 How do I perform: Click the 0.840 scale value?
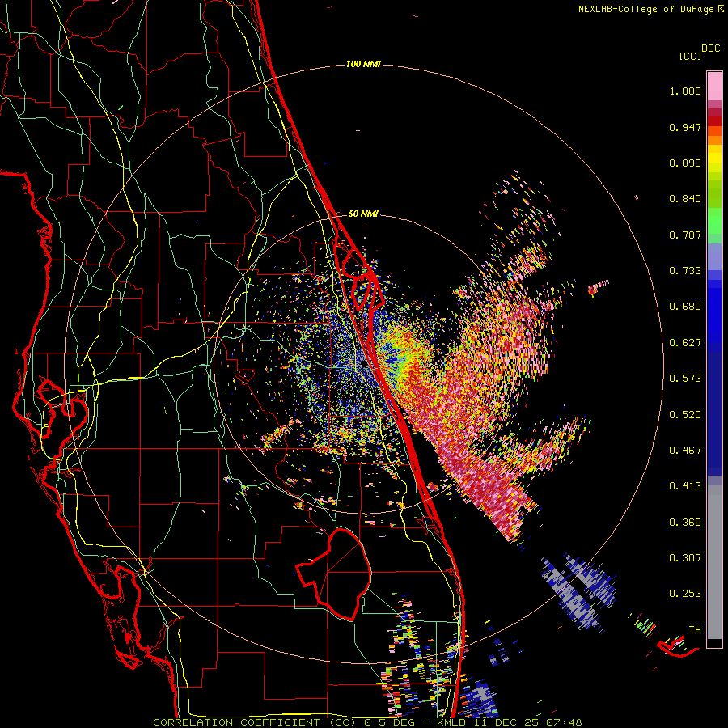click(685, 199)
